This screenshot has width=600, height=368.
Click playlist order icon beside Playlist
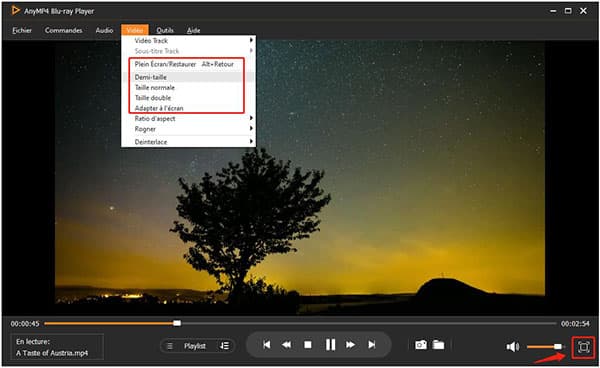[x=225, y=346]
